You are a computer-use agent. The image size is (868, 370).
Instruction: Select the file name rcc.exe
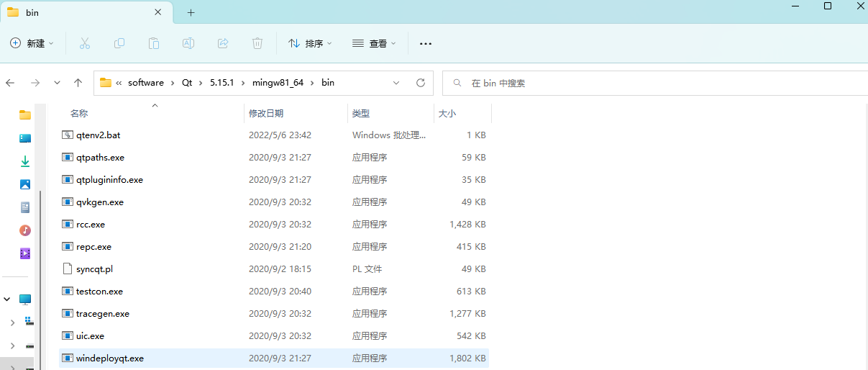pos(91,224)
